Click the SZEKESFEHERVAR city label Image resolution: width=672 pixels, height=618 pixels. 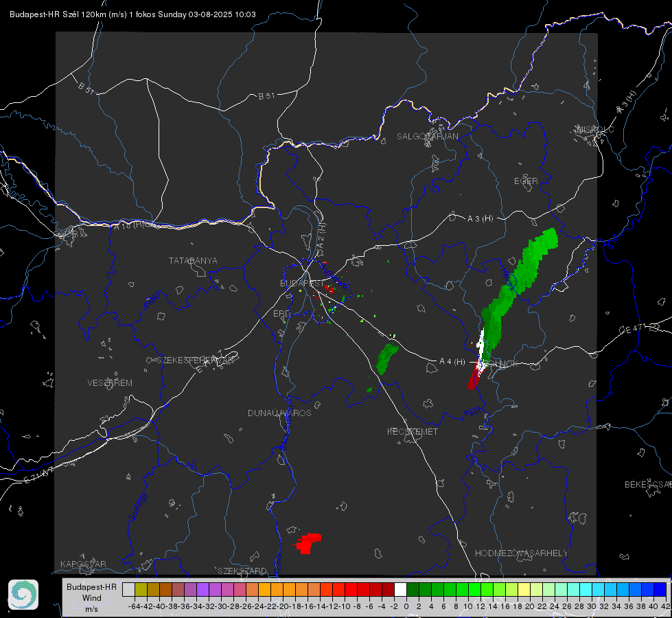point(195,360)
